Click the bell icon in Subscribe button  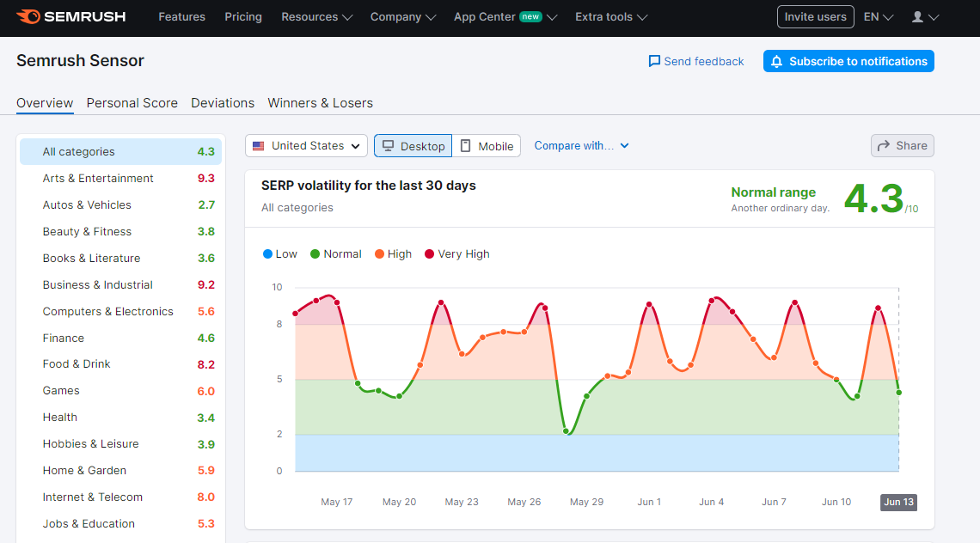pos(776,61)
